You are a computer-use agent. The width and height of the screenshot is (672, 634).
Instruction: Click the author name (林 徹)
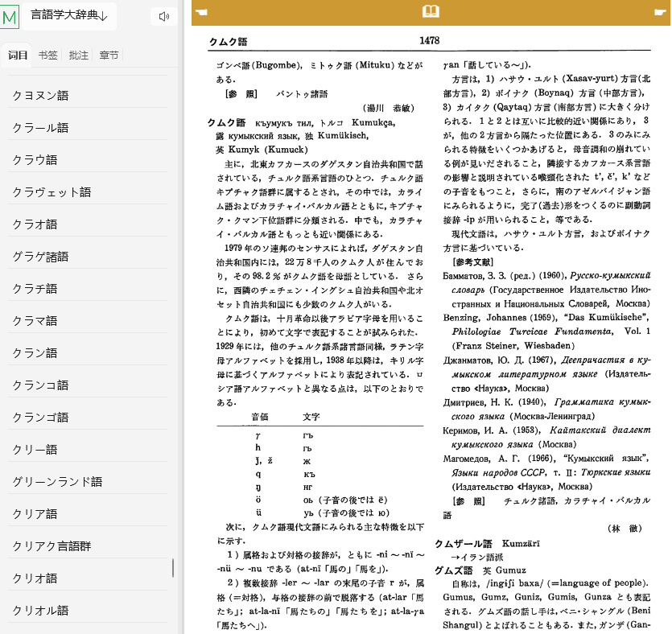tap(625, 529)
